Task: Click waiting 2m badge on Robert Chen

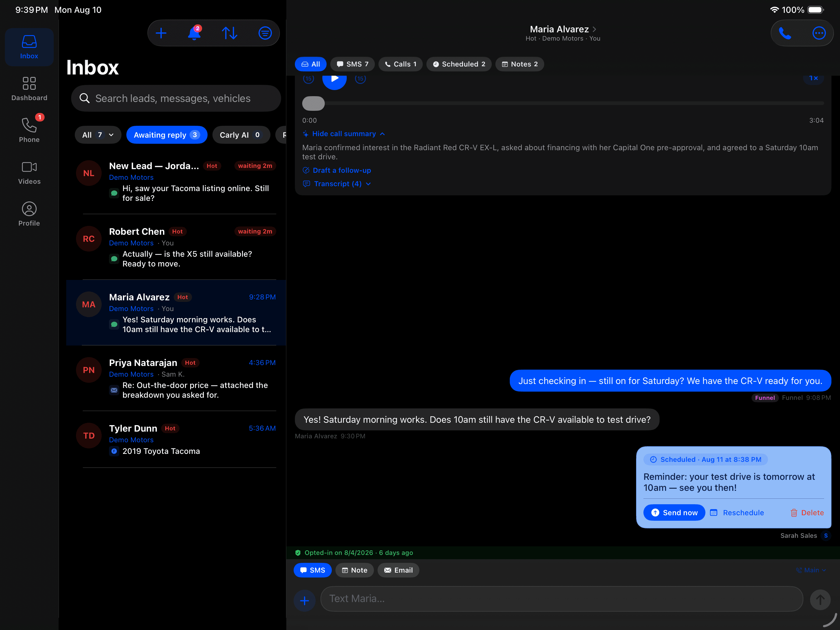Action: (x=255, y=231)
